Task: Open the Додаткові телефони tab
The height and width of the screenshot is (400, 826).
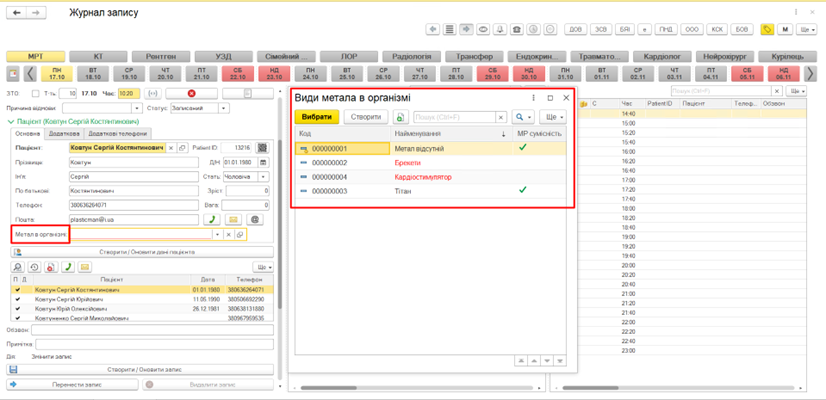Action: click(118, 134)
